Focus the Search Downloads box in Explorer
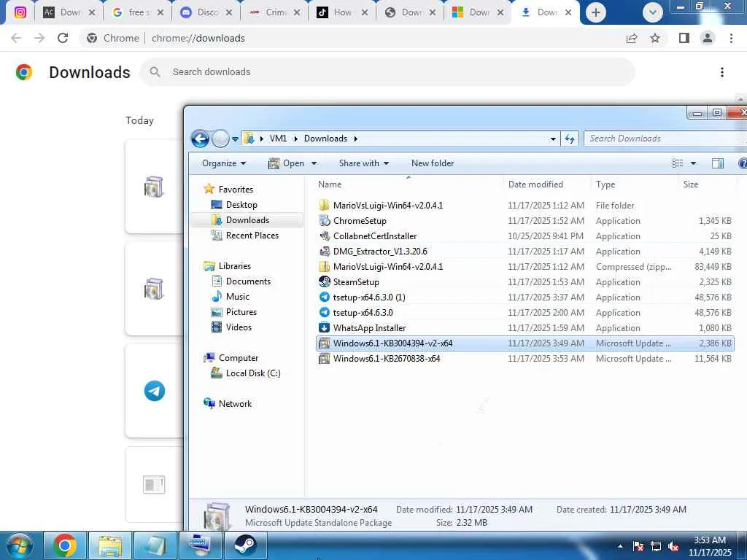Viewport: 747px width, 560px height. point(665,139)
